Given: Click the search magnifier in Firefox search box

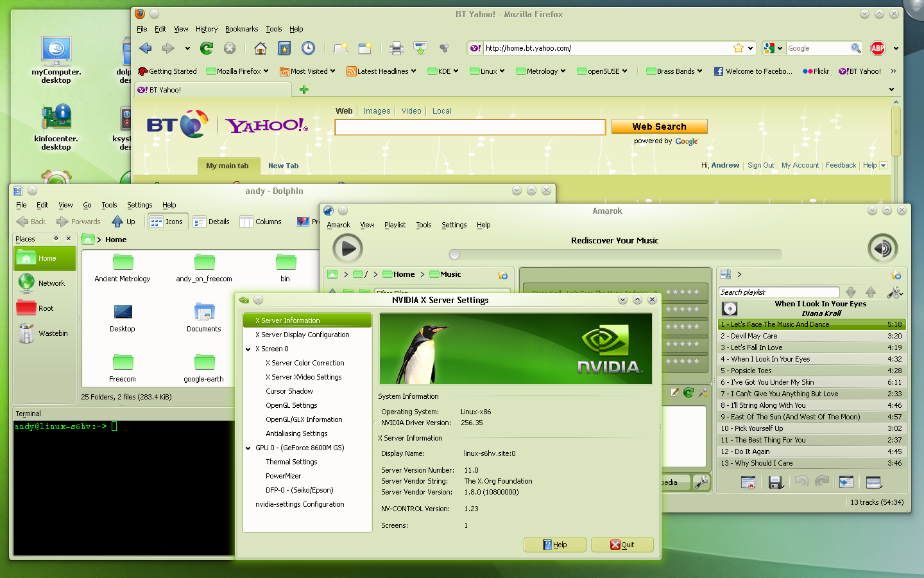Looking at the screenshot, I should 855,48.
